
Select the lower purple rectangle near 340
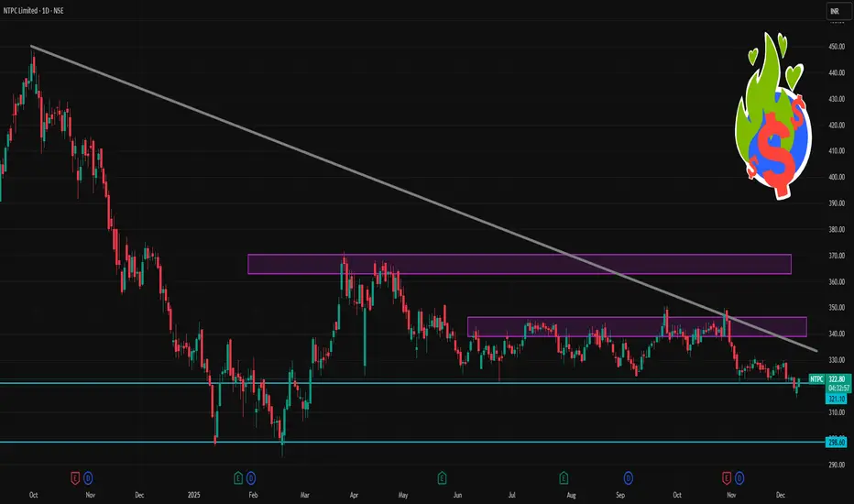pyautogui.click(x=637, y=327)
